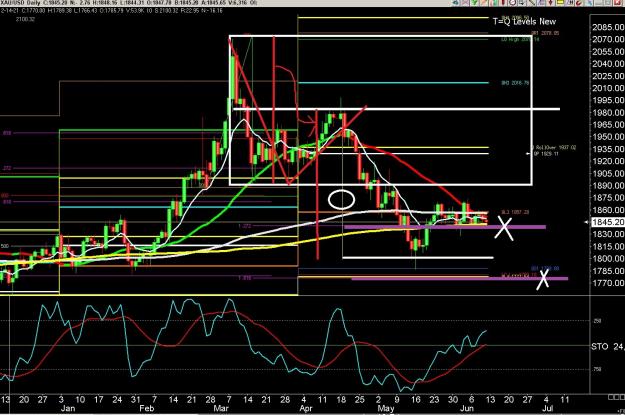Click the Mar month label
The width and height of the screenshot is (625, 415).
click(x=221, y=409)
